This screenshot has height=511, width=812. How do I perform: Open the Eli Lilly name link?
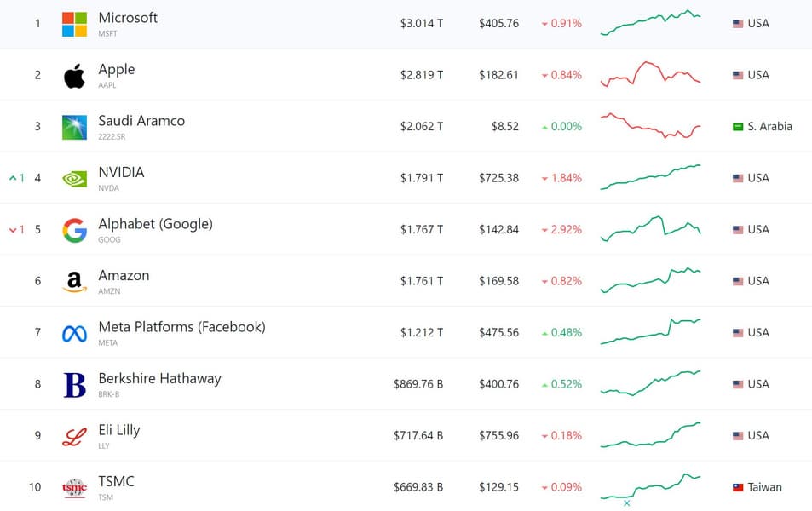(118, 430)
